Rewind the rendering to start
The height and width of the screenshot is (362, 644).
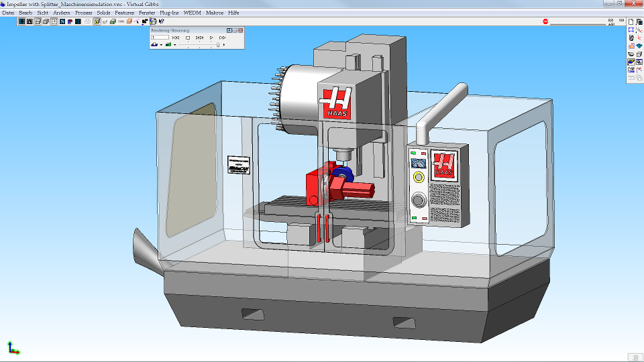[176, 38]
